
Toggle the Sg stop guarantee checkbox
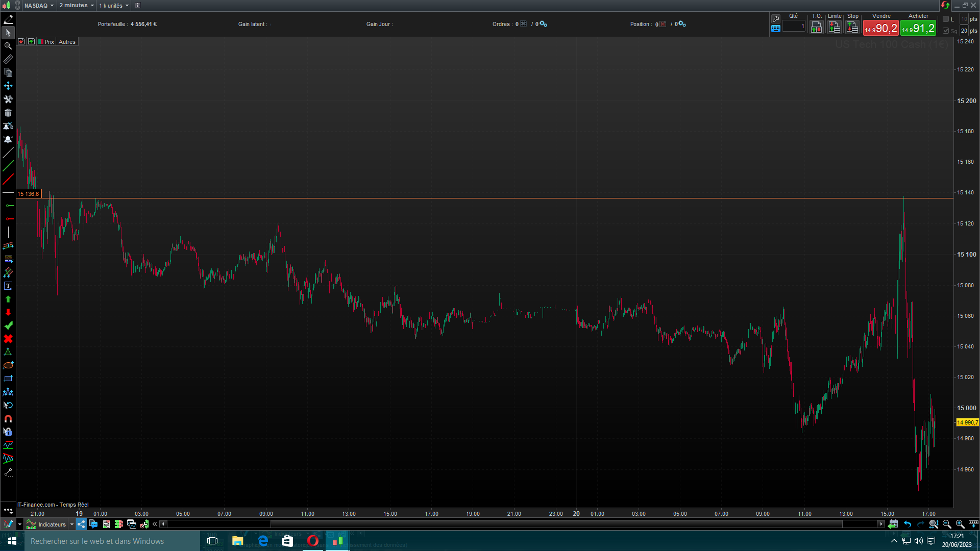[946, 31]
